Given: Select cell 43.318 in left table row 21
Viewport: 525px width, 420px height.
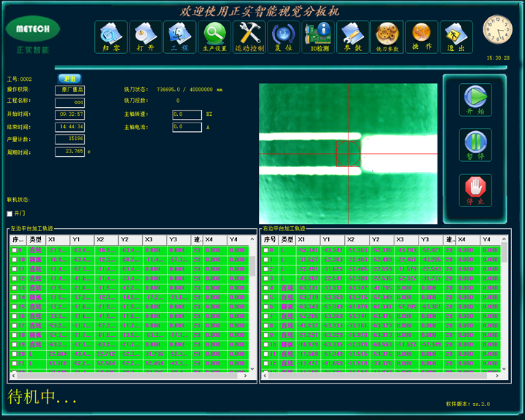Looking at the screenshot, I should coord(58,363).
